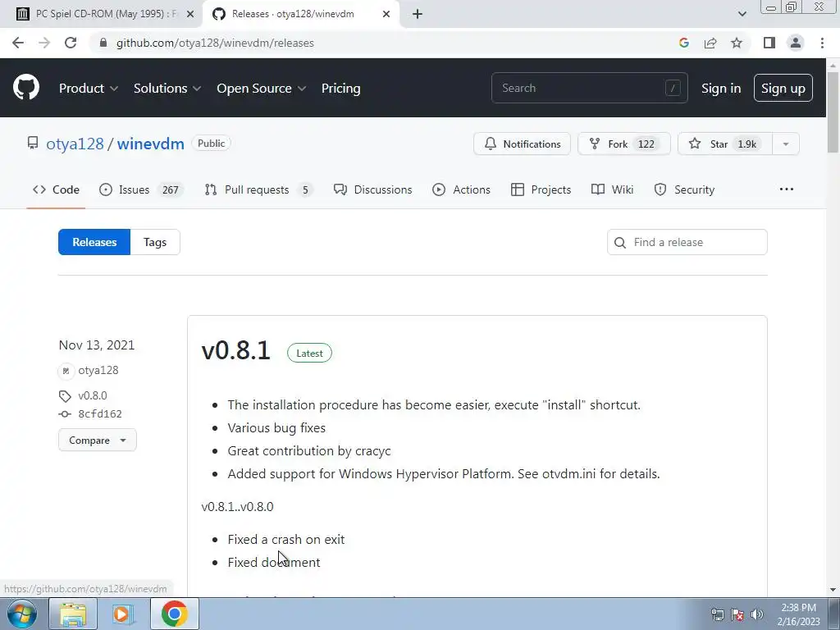Open the v0.8.1 release title

[x=235, y=351]
